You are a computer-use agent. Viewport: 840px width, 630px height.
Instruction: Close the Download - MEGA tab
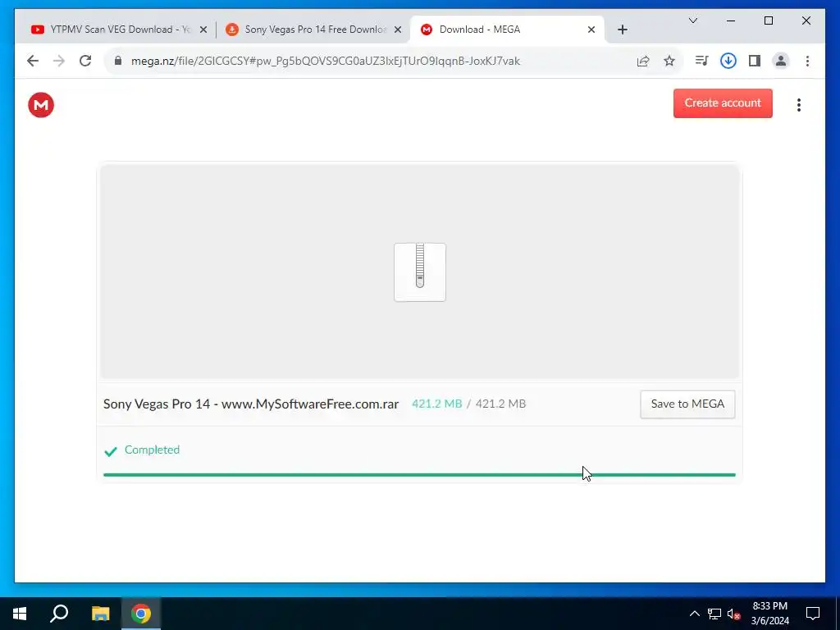(591, 30)
